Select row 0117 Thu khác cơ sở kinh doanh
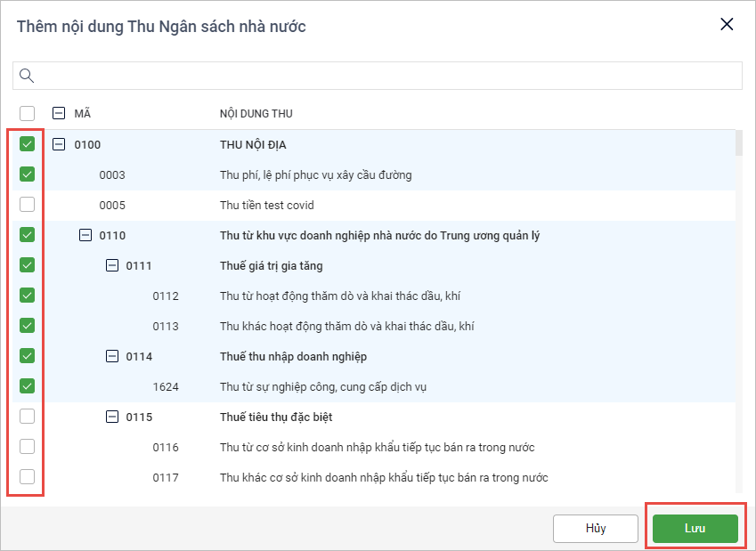Viewport: 756px width, 551px height. pos(383,477)
